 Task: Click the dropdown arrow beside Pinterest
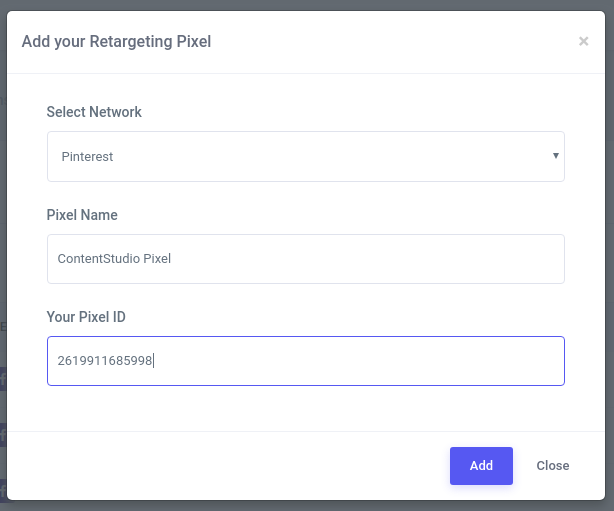[x=555, y=156]
